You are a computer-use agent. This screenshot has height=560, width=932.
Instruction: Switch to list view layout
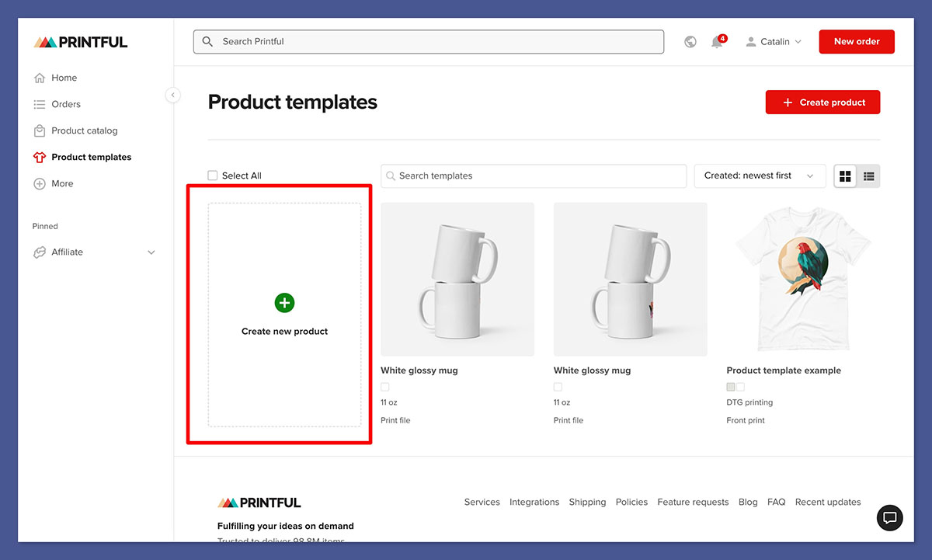coord(869,176)
